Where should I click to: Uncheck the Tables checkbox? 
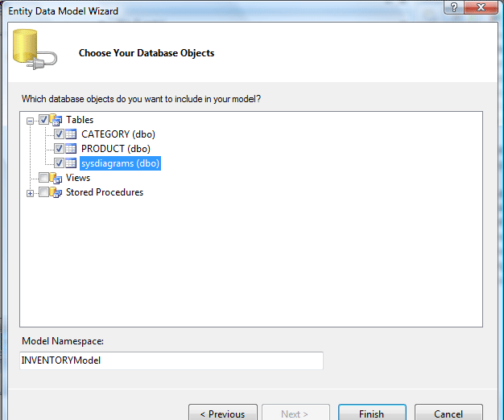point(43,120)
